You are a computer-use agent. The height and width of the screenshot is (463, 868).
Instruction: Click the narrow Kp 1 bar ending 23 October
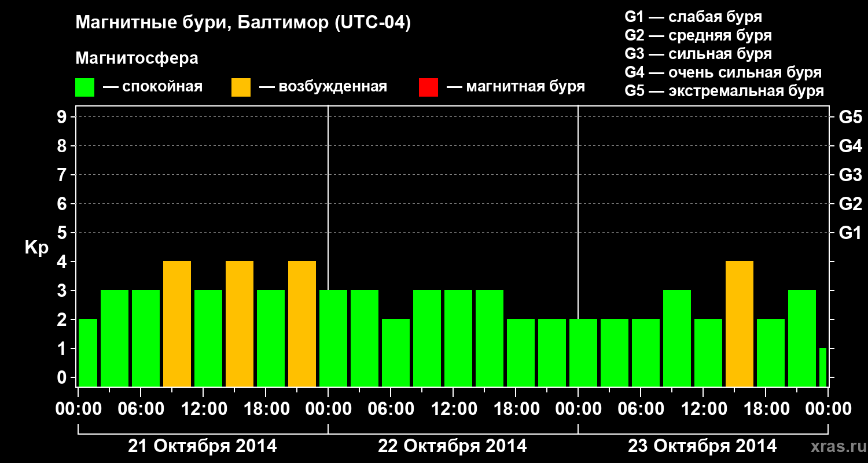(823, 368)
